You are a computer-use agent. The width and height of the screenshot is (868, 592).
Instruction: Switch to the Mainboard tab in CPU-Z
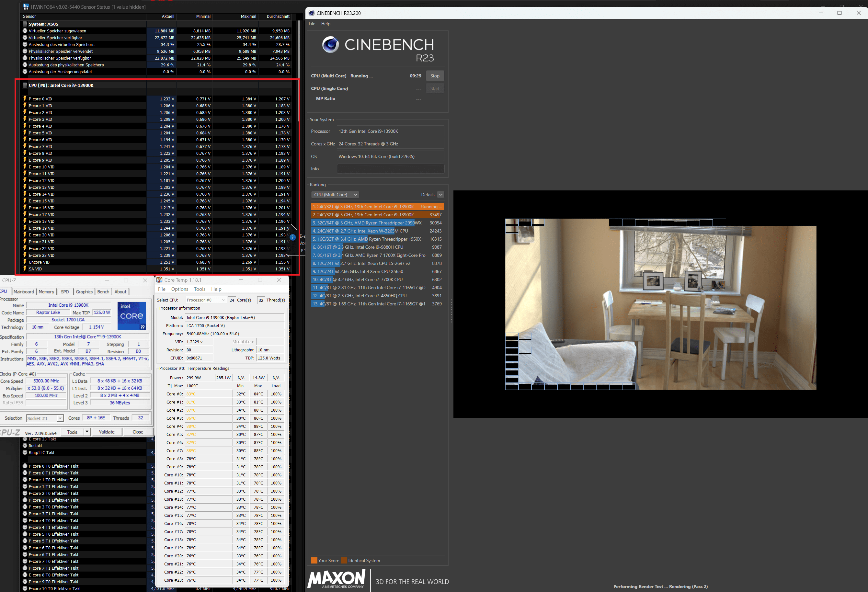(24, 292)
